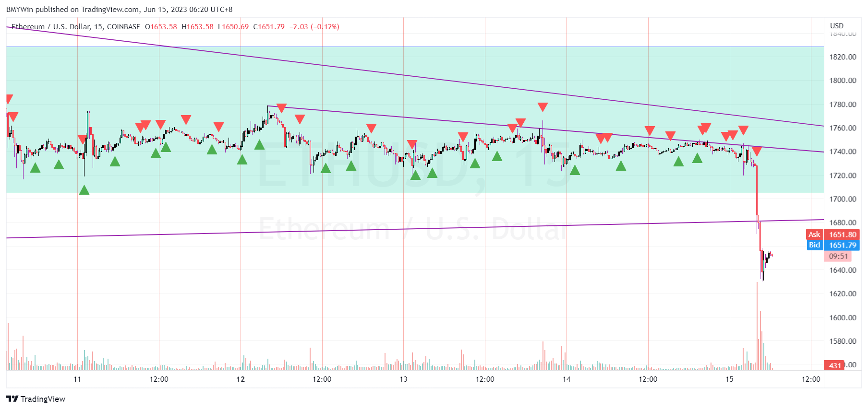The height and width of the screenshot is (410, 868).
Task: Click the 1580.00 price axis label
Action: [x=843, y=341]
